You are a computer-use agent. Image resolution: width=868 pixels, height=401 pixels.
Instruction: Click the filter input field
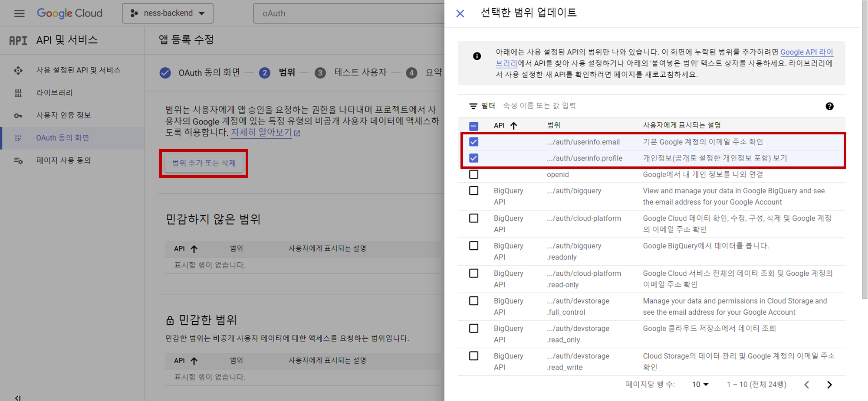pos(660,106)
